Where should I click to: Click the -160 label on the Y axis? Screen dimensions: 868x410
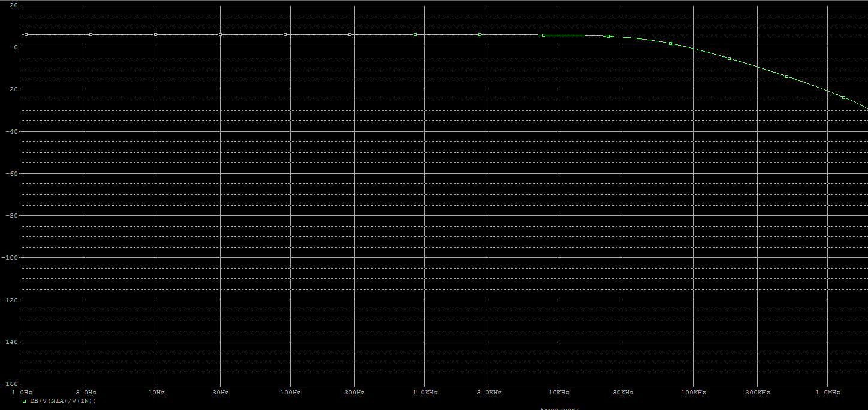10,384
